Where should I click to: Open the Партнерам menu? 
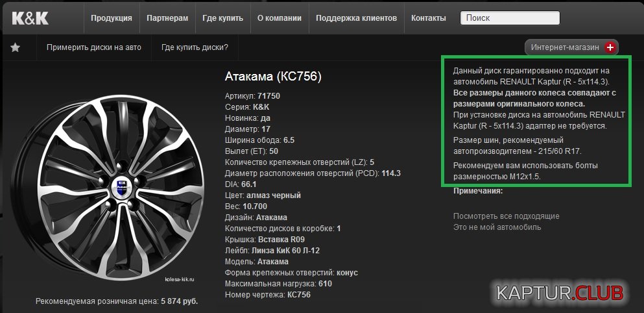click(167, 18)
